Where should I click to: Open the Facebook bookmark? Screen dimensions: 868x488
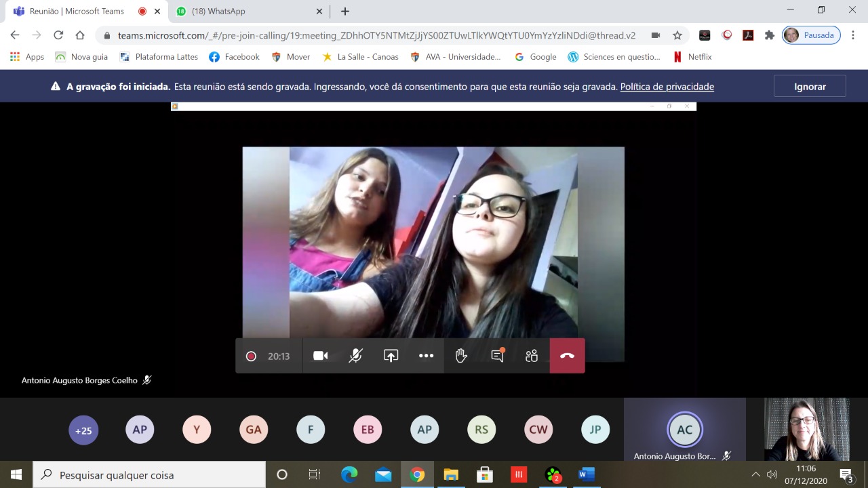tap(234, 57)
